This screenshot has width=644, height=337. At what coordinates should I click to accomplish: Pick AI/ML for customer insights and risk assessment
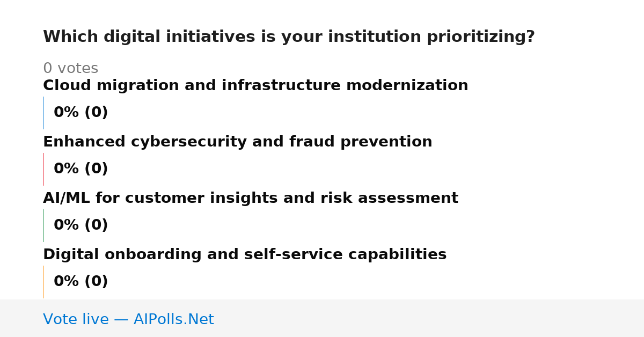(251, 199)
